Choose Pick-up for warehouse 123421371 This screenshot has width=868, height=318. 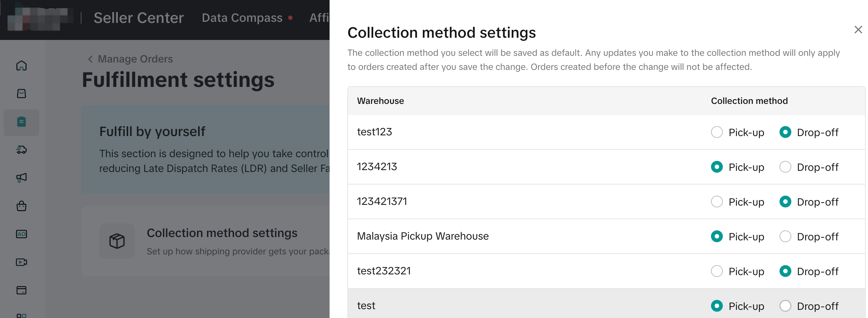[717, 202]
